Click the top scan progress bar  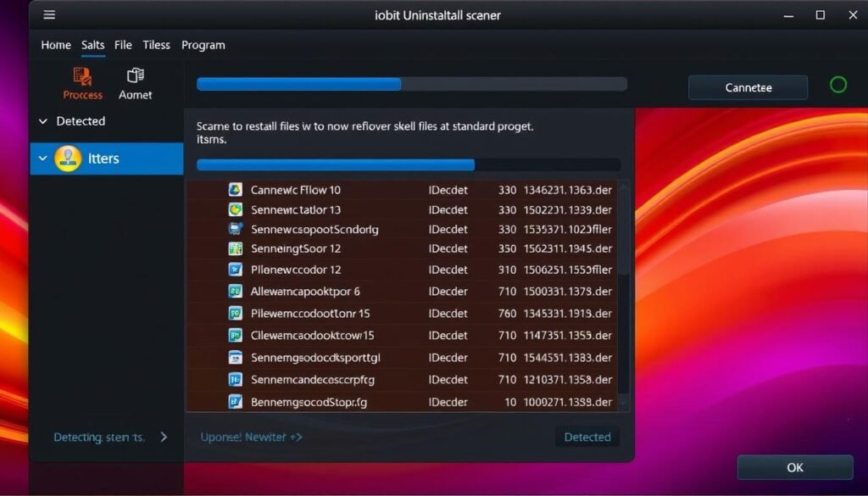tap(412, 84)
